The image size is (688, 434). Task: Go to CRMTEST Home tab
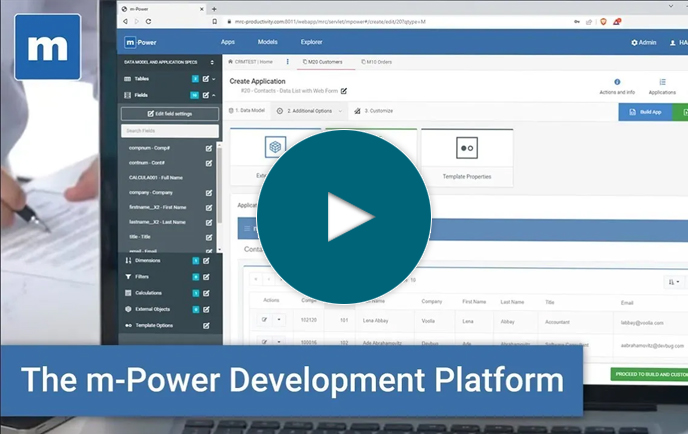pos(251,62)
